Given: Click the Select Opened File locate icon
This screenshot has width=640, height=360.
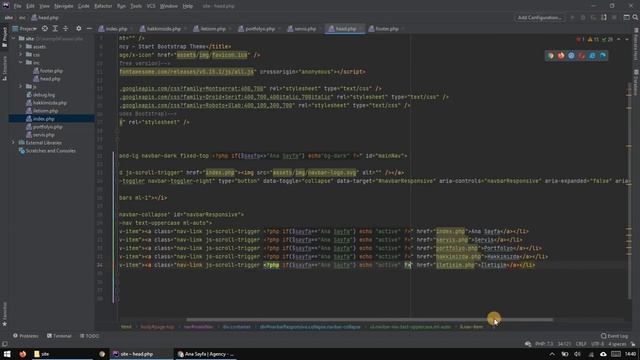Looking at the screenshot, I should click(x=44, y=29).
